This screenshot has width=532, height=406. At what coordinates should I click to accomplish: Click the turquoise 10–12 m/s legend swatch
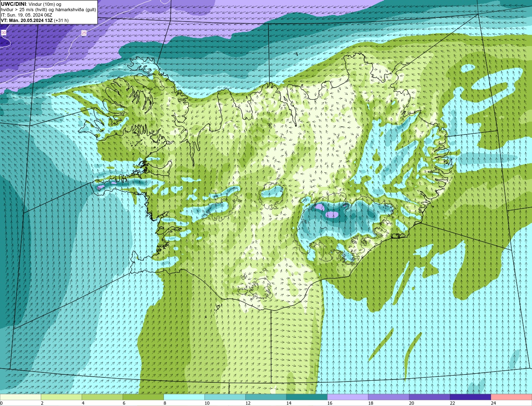pyautogui.click(x=225, y=397)
